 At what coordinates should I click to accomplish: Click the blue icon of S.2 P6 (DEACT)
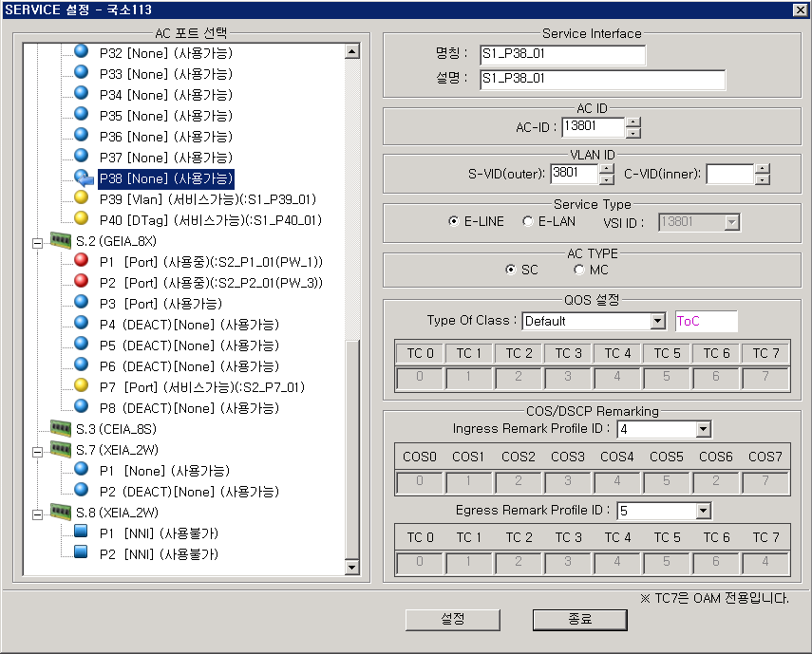[82, 364]
